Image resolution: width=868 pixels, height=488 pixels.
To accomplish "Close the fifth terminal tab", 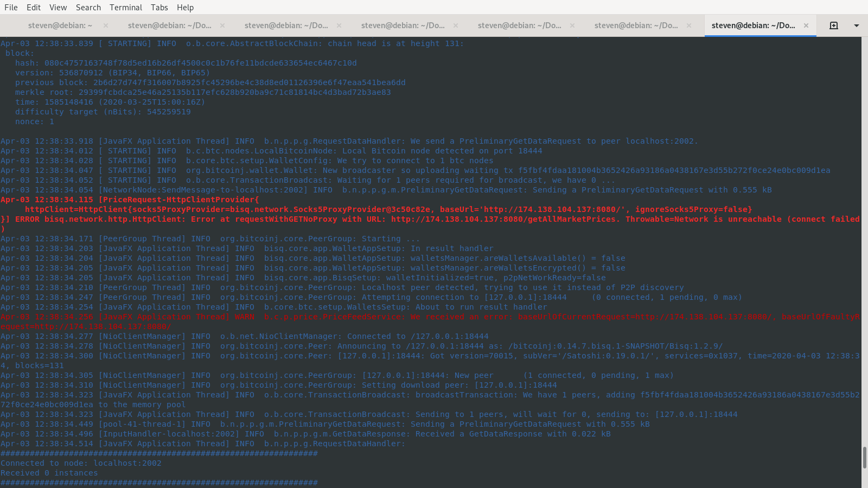I will pyautogui.click(x=572, y=25).
